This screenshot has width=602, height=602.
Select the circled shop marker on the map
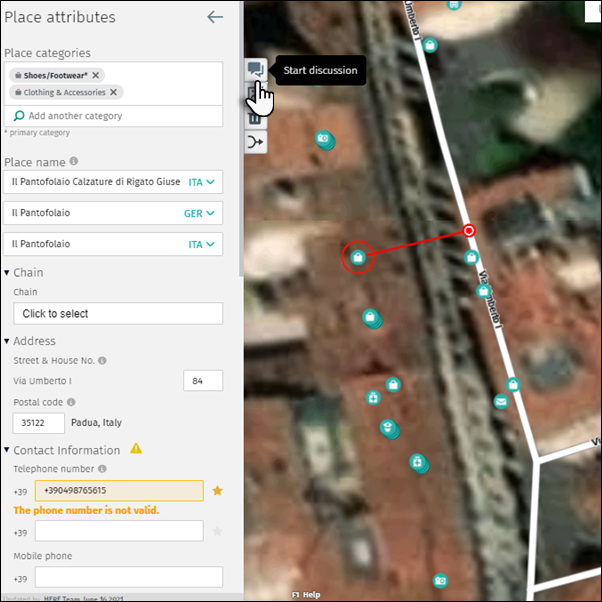coord(358,257)
